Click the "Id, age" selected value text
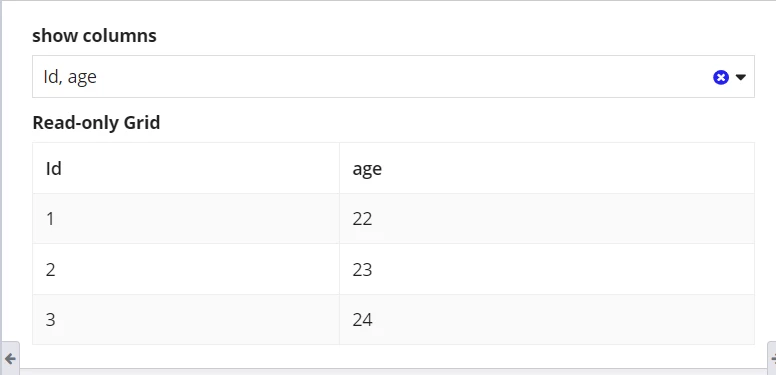 [70, 77]
